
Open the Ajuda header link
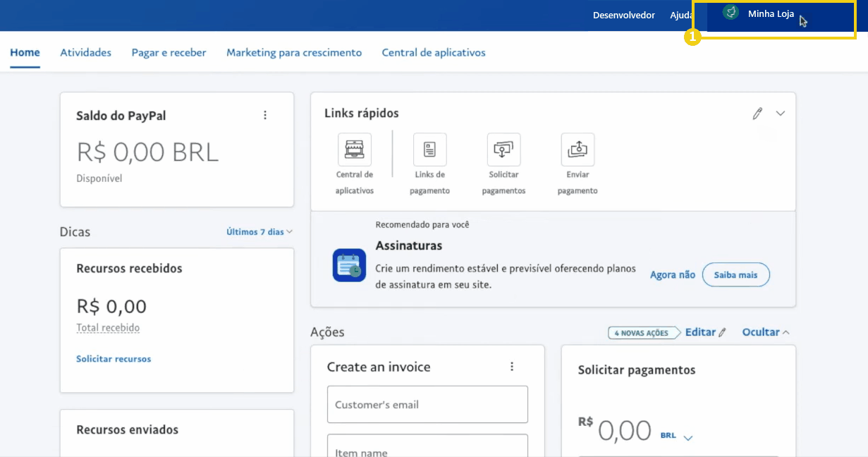click(683, 15)
